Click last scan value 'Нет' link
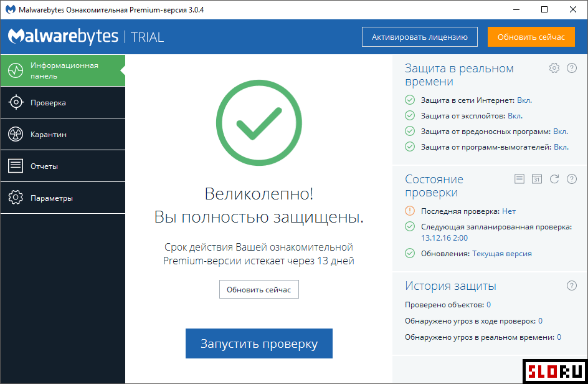588x384 pixels. point(509,211)
